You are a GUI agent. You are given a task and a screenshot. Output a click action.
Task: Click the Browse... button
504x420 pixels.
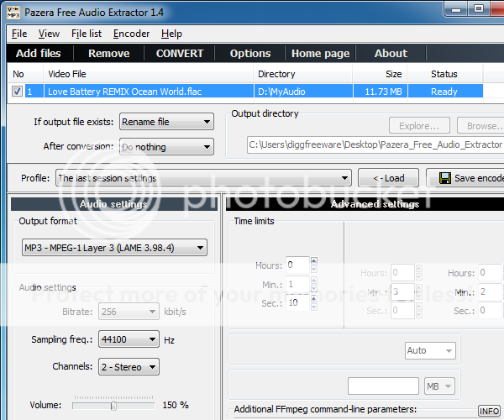tap(481, 126)
